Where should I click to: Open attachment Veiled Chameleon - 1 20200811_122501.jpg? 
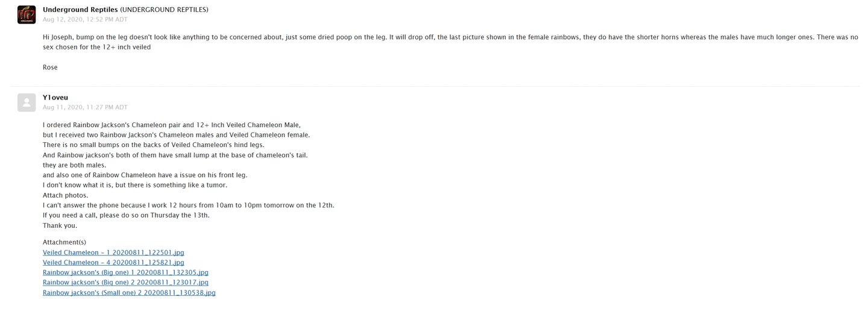coord(113,253)
